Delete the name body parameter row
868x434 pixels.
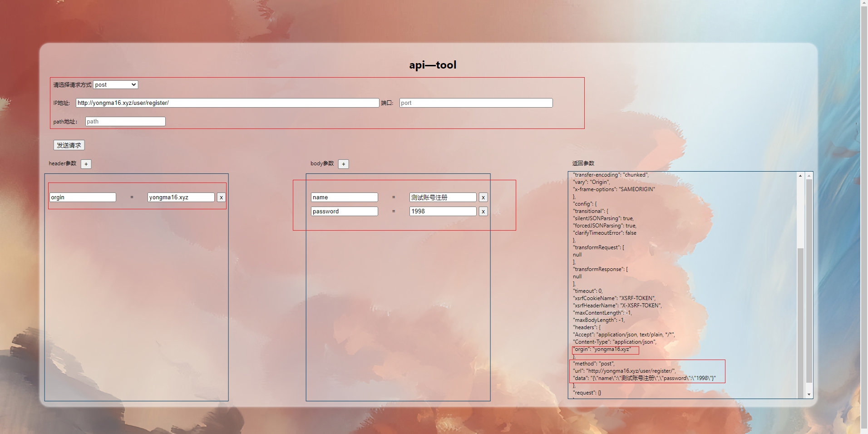tap(483, 197)
